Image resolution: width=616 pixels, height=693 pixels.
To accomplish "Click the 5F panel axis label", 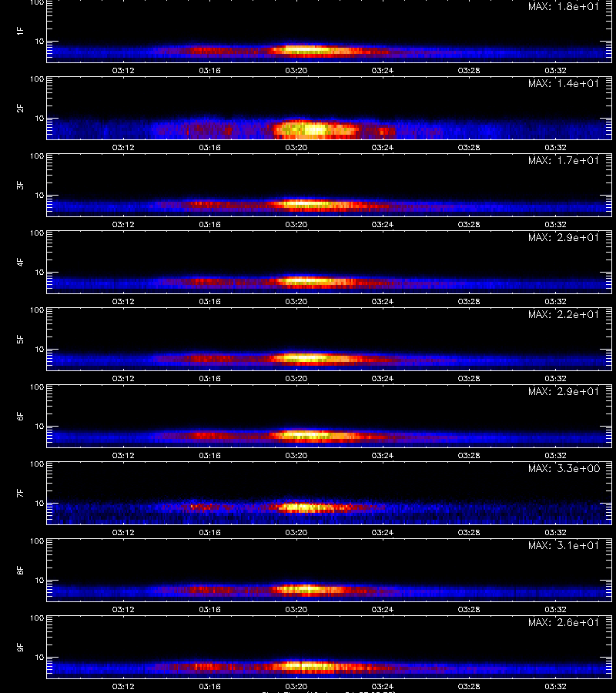I will tap(20, 339).
